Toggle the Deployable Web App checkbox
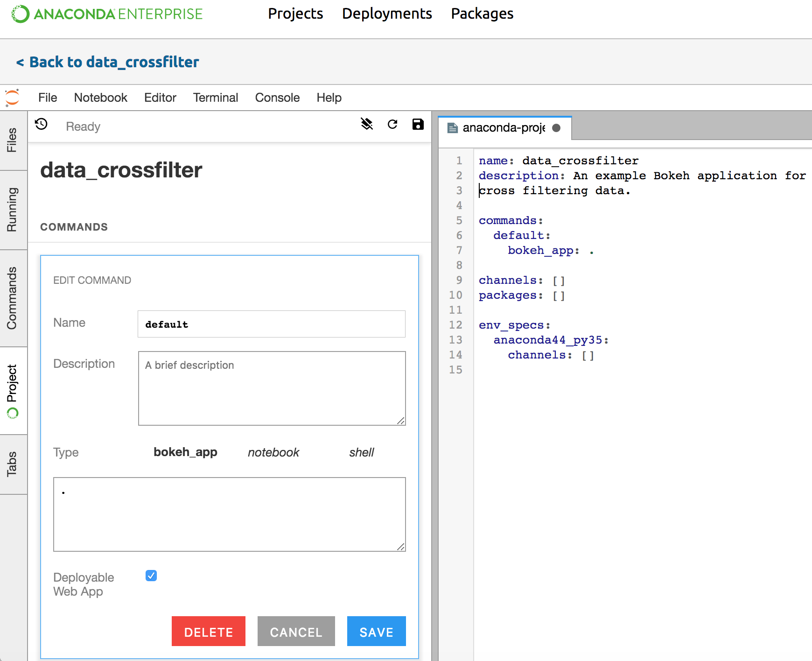The height and width of the screenshot is (661, 812). 151,576
